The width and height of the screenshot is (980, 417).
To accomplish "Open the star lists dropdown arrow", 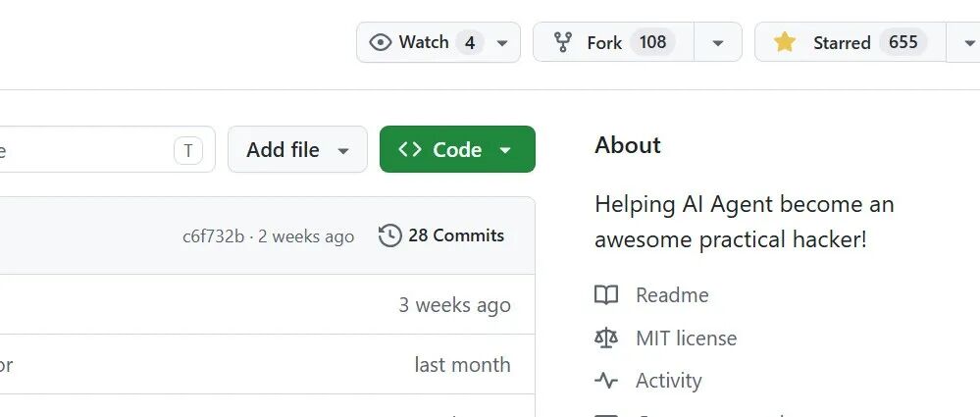I will pos(969,43).
